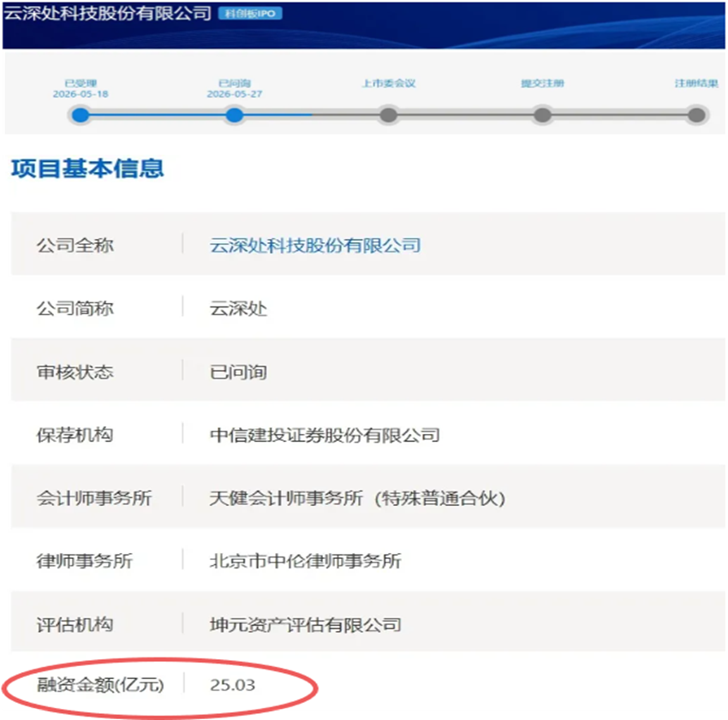Click the 律师事务所 row label
This screenshot has width=728, height=720.
point(85,561)
